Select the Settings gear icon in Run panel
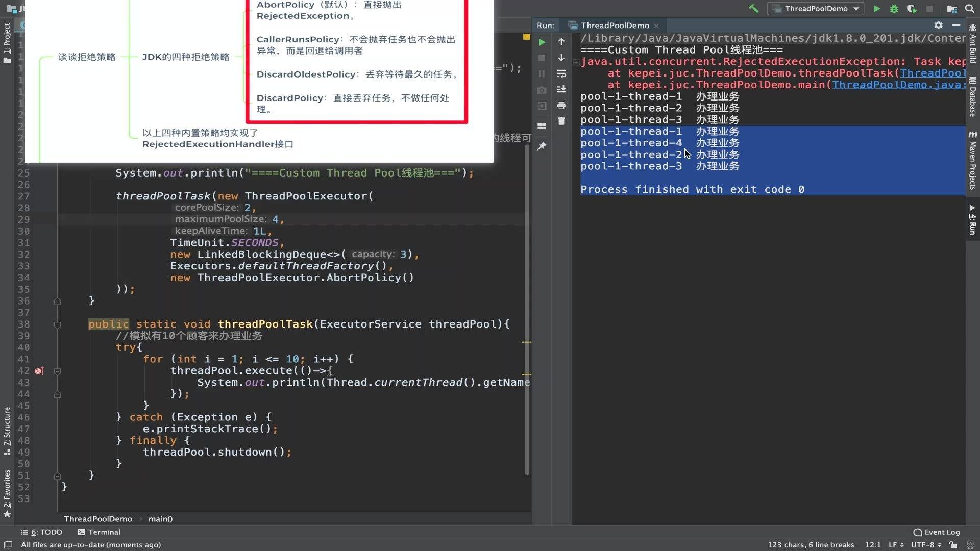980x551 pixels. click(938, 25)
